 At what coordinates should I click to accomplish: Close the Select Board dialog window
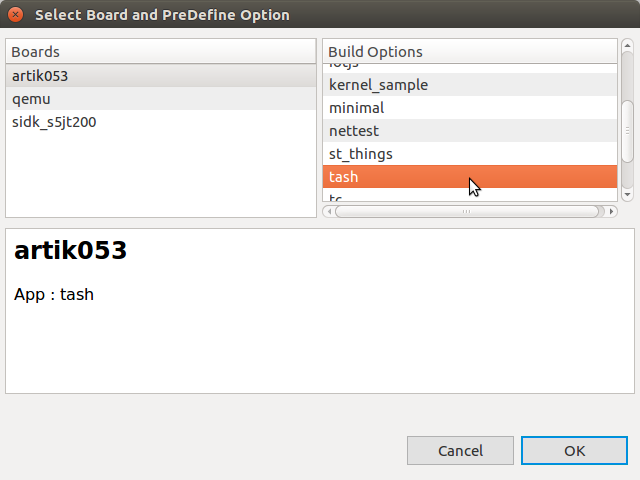[15, 15]
